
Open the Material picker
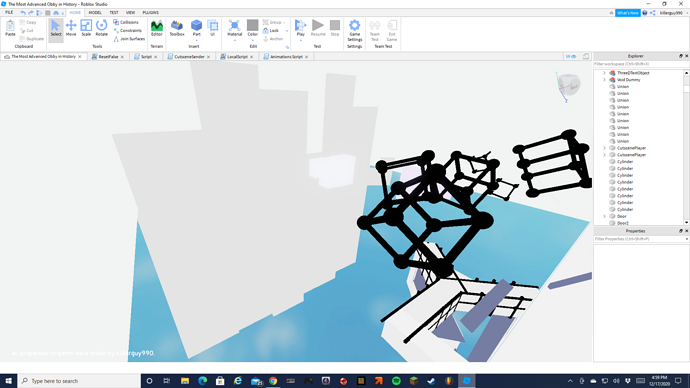[x=235, y=27]
